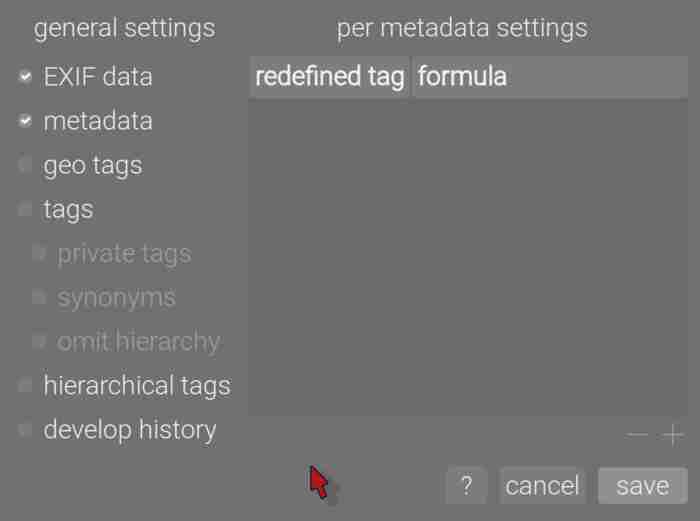Toggle the synonyms checkbox
The image size is (700, 521).
click(40, 297)
